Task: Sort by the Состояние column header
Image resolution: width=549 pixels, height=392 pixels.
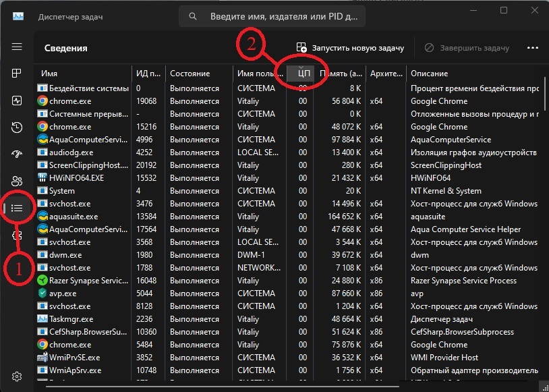Action: 199,74
